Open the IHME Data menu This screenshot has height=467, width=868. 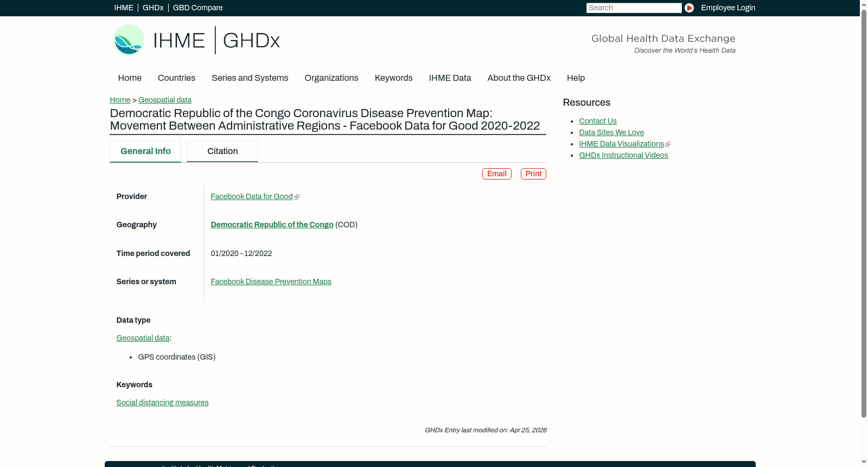tap(450, 78)
